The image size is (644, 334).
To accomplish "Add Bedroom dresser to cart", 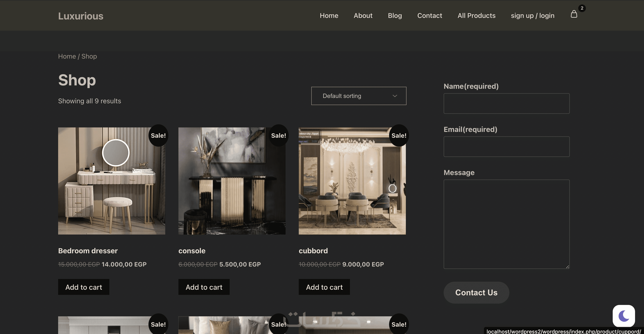I will (83, 287).
